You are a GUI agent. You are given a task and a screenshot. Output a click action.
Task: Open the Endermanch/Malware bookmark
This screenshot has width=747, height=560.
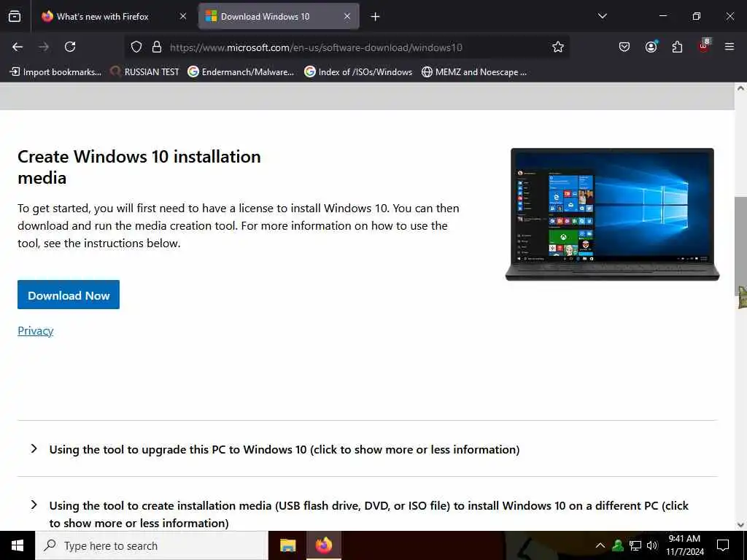(241, 72)
